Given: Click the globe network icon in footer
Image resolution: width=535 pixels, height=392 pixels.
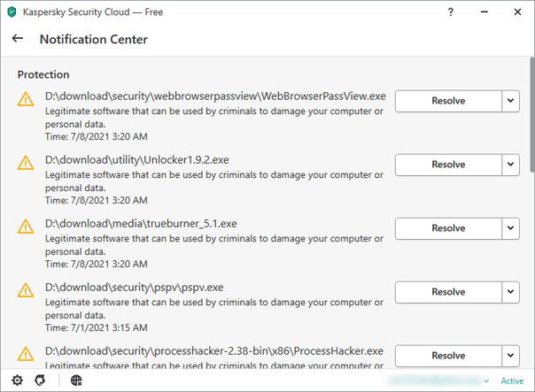Looking at the screenshot, I should pyautogui.click(x=76, y=380).
